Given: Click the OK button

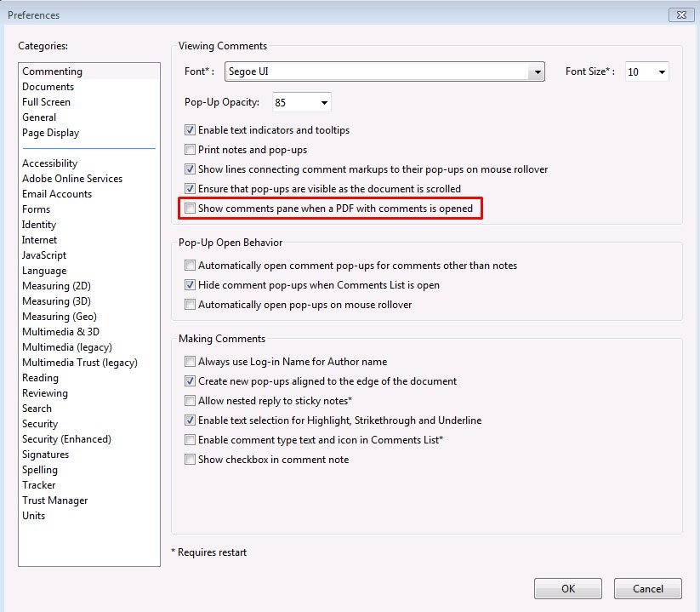Looking at the screenshot, I should click(567, 588).
